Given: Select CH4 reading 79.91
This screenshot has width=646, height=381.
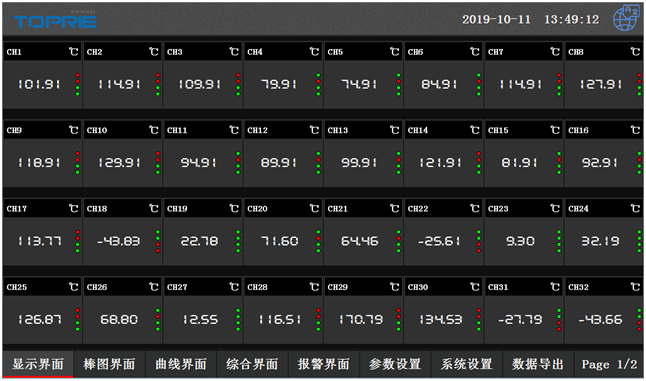Looking at the screenshot, I should point(279,84).
